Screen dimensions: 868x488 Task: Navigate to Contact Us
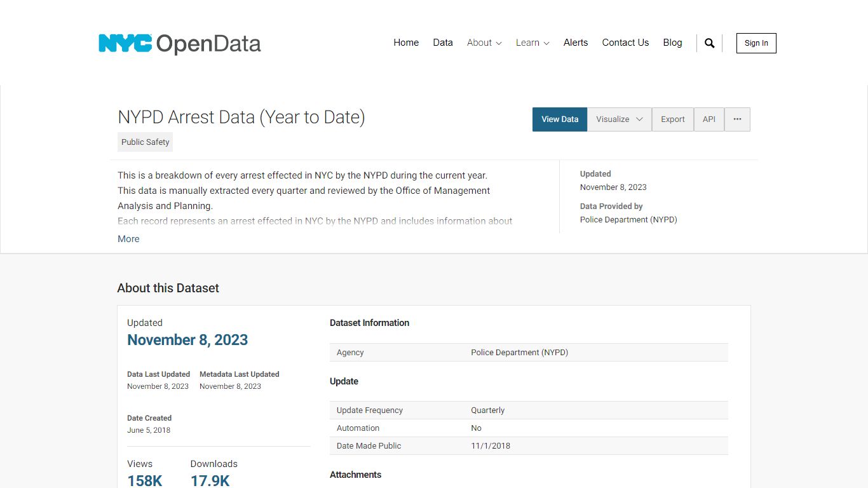pos(625,43)
